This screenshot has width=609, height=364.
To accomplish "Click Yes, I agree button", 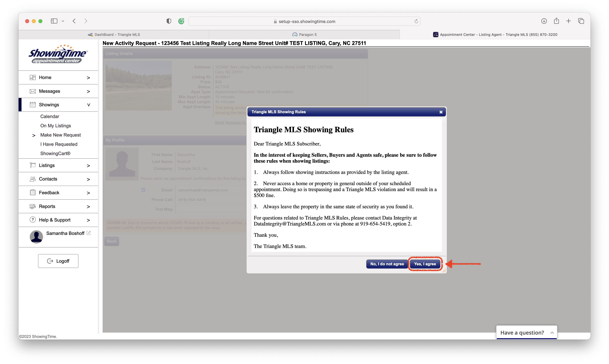I will coord(425,264).
